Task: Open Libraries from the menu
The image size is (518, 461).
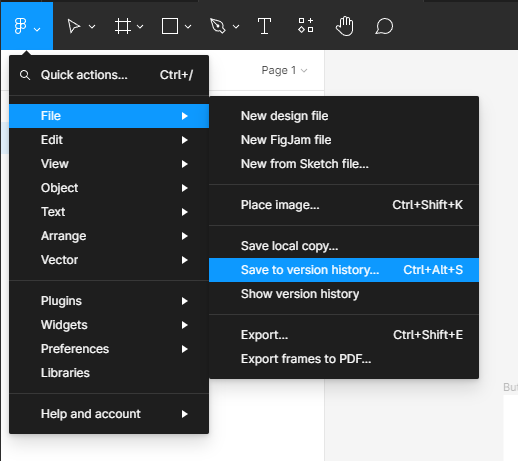Action: (109, 373)
